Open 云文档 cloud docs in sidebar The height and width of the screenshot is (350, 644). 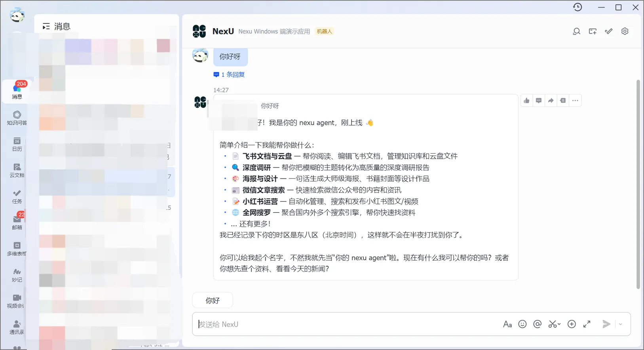(x=17, y=170)
